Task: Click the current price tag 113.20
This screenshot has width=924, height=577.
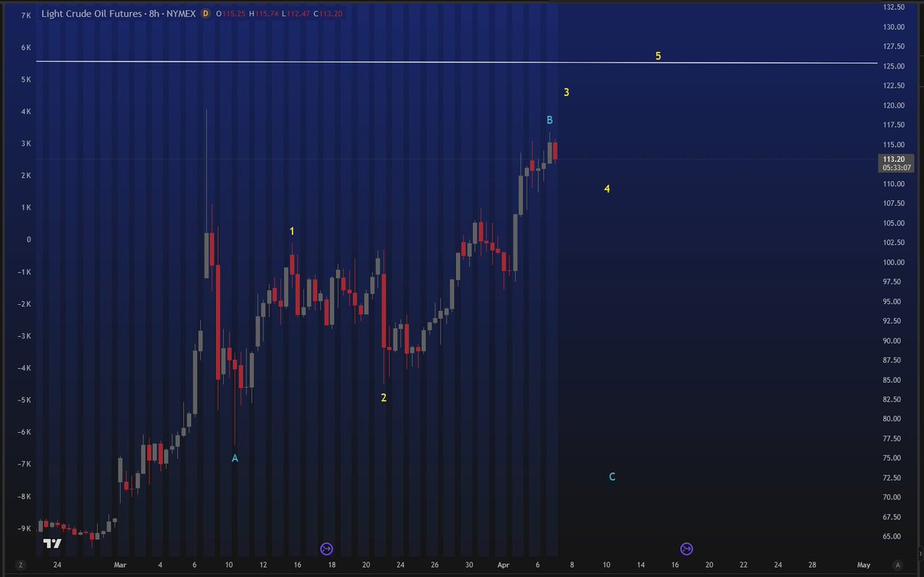Action: 894,159
